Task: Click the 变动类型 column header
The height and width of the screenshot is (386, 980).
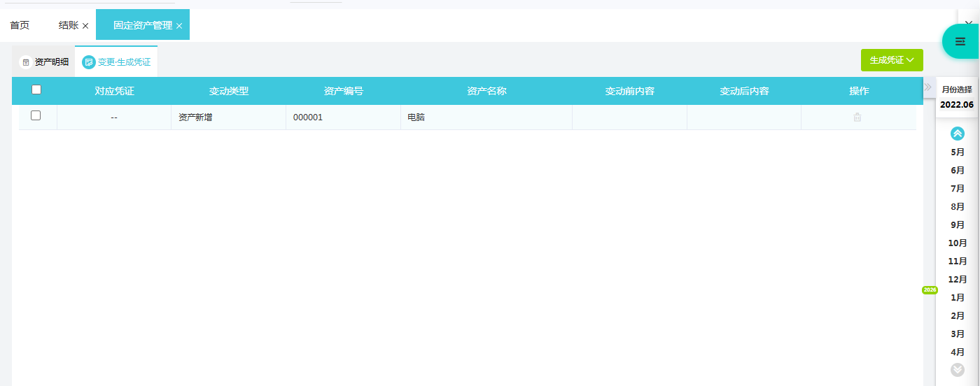Action: click(x=228, y=91)
